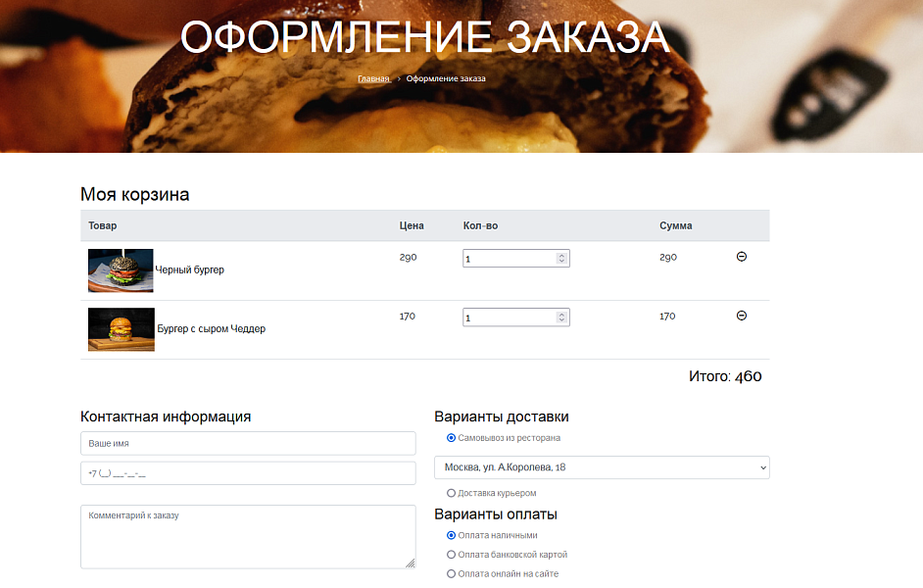
Task: Select Оплата банковской картой payment option
Action: coord(449,554)
